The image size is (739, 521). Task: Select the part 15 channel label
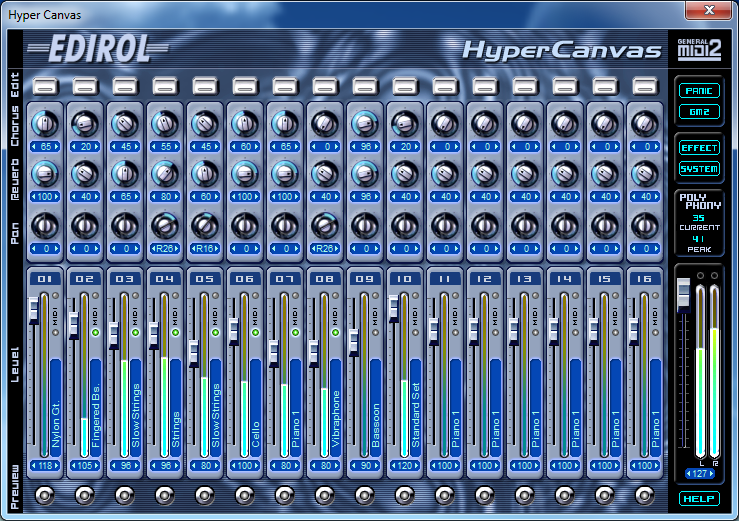click(x=605, y=279)
